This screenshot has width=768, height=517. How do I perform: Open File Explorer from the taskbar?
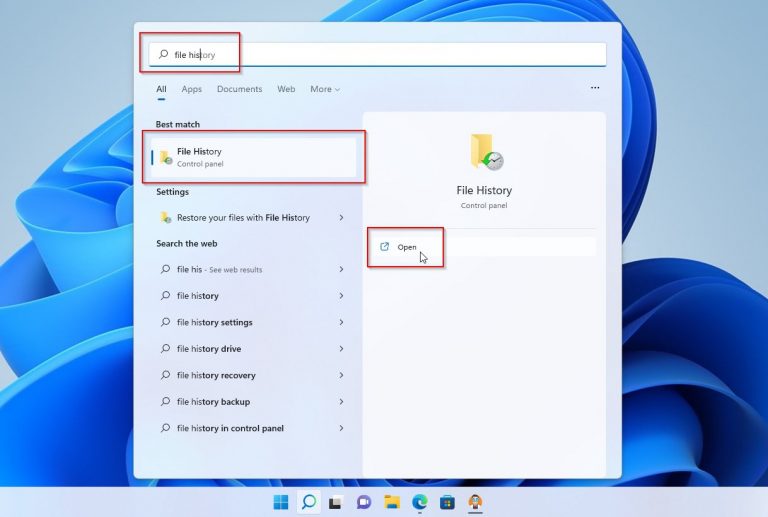392,502
